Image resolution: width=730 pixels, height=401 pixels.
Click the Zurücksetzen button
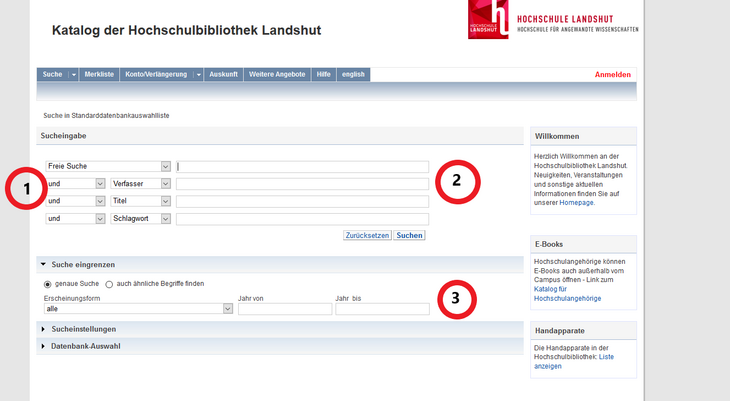365,235
